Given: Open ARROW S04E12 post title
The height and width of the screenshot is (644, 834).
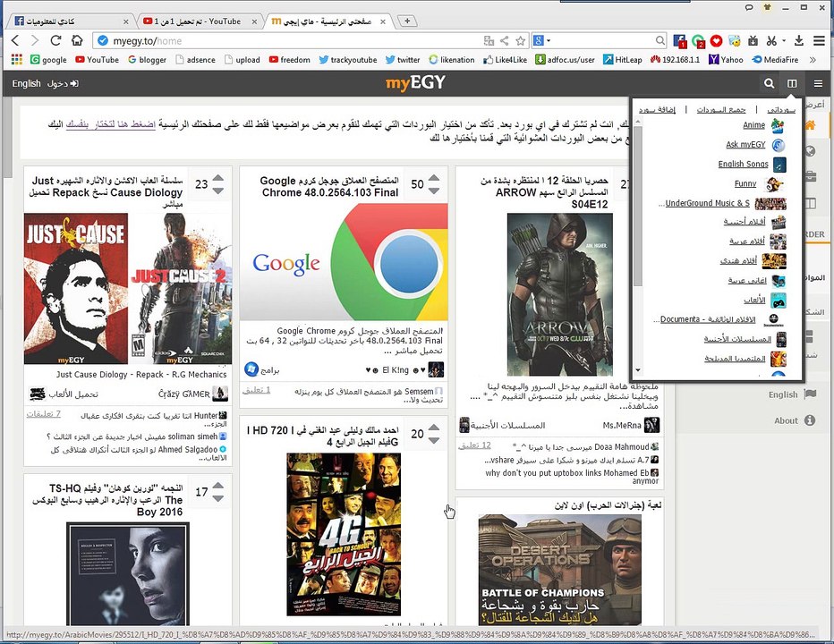Looking at the screenshot, I should tap(544, 192).
